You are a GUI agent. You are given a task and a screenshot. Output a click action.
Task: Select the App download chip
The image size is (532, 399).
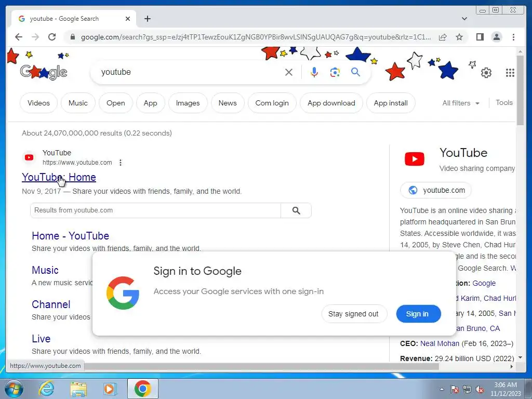[331, 103]
